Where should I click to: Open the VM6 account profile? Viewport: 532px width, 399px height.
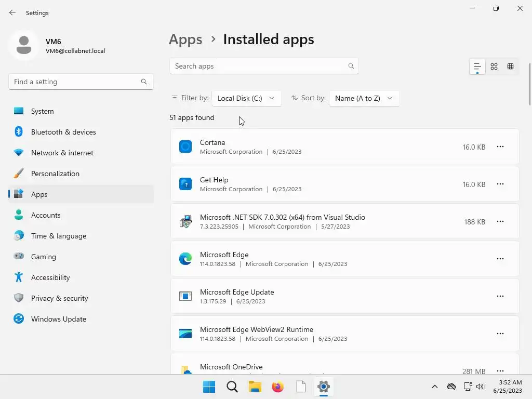point(57,46)
